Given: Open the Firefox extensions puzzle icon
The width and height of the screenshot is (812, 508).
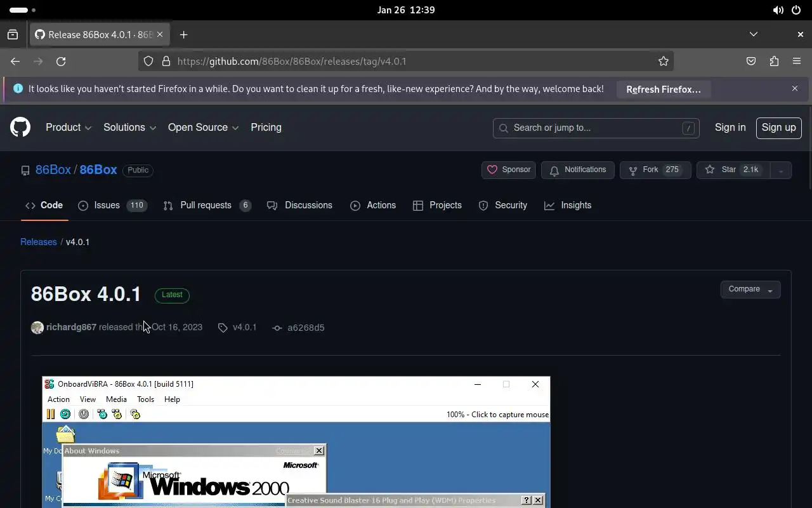Looking at the screenshot, I should (x=774, y=61).
